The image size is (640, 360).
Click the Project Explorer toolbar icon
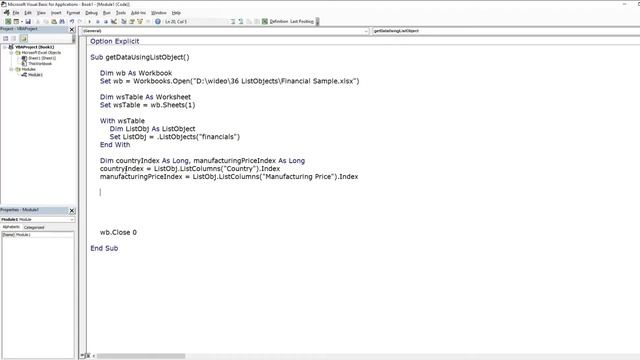click(123, 21)
